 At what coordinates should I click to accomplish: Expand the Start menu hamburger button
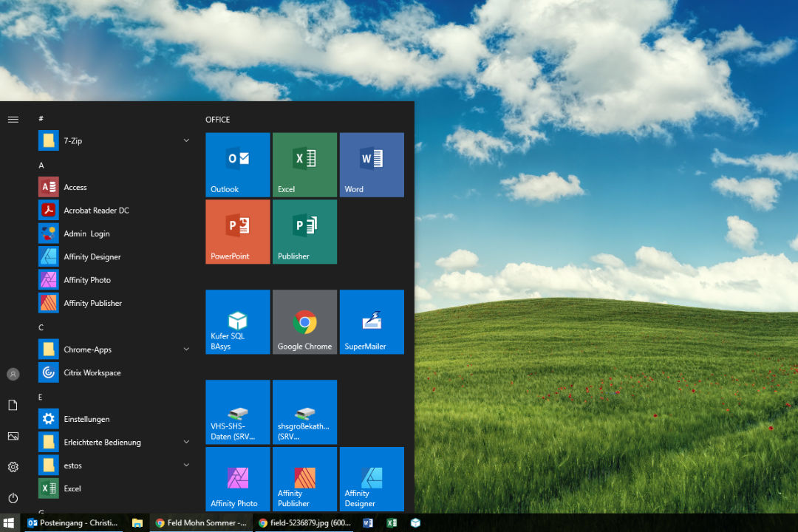[x=13, y=120]
